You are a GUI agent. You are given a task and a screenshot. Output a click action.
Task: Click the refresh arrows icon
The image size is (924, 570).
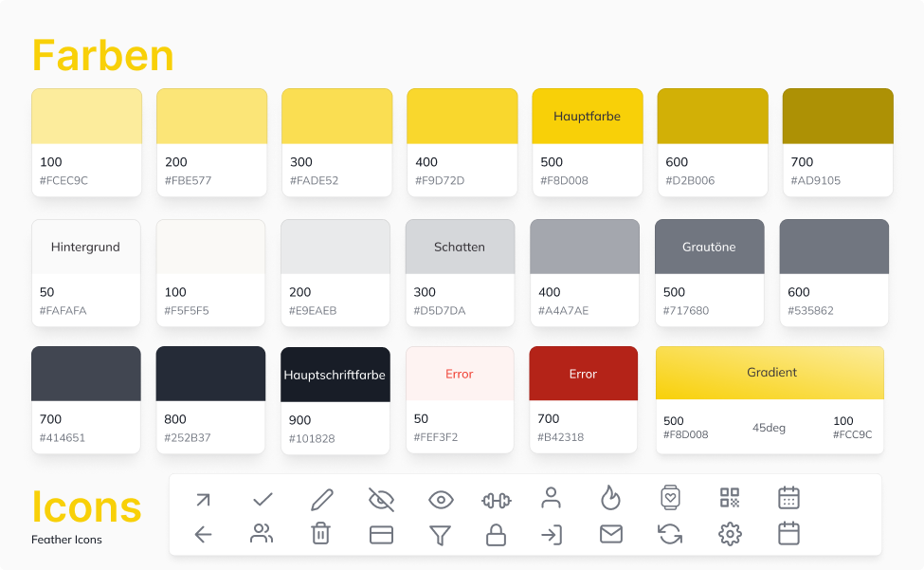click(670, 535)
